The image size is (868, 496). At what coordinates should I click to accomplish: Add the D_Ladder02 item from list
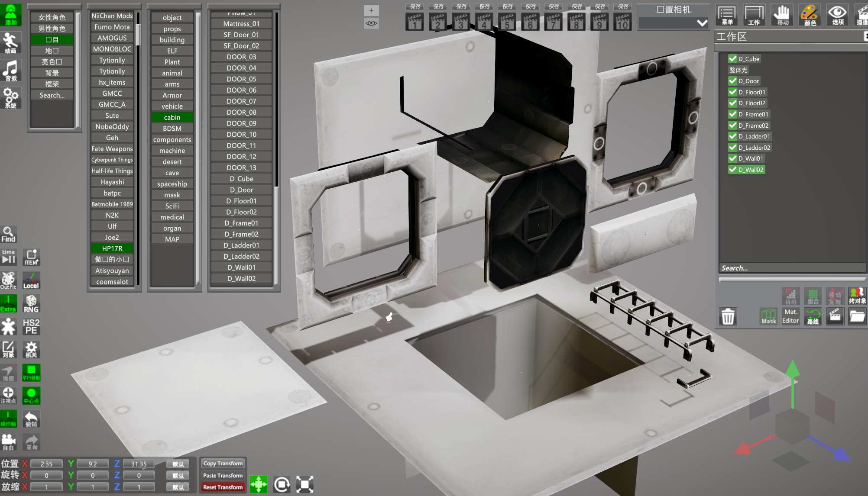coord(241,256)
